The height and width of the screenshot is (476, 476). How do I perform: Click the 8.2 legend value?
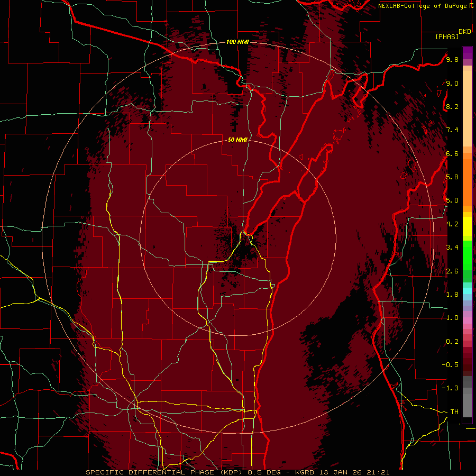click(452, 106)
